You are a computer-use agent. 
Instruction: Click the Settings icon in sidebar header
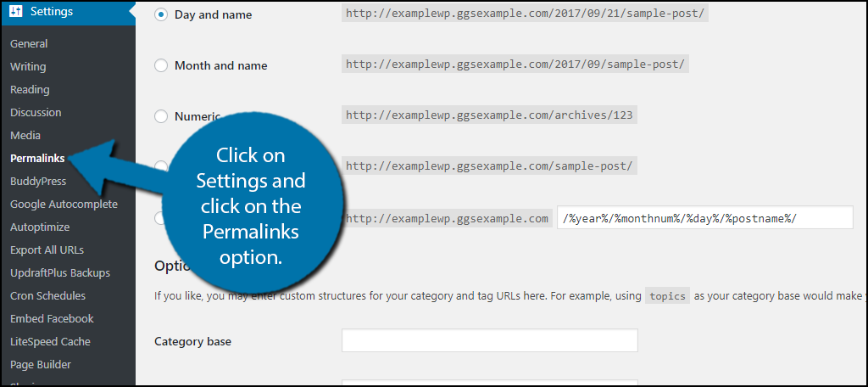(17, 12)
